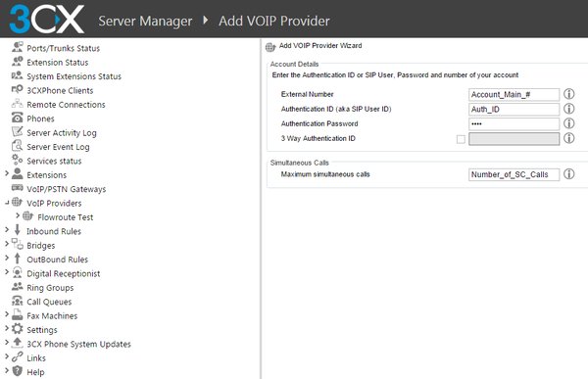The width and height of the screenshot is (588, 379).
Task: Click the Fax Machines icon
Action: [x=18, y=315]
